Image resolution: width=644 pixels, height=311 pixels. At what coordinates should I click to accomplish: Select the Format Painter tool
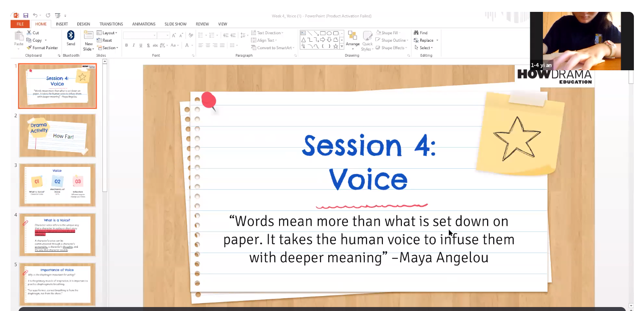click(x=42, y=48)
